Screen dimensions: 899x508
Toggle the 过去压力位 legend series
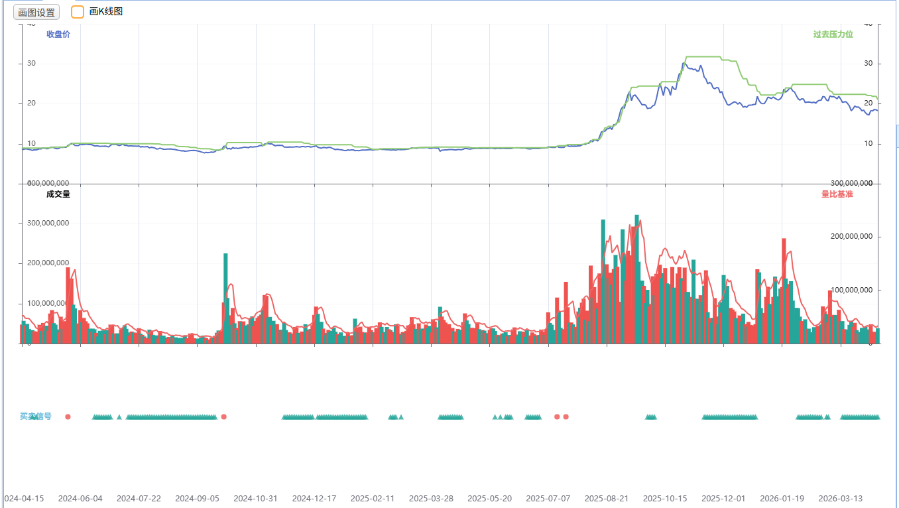[833, 34]
